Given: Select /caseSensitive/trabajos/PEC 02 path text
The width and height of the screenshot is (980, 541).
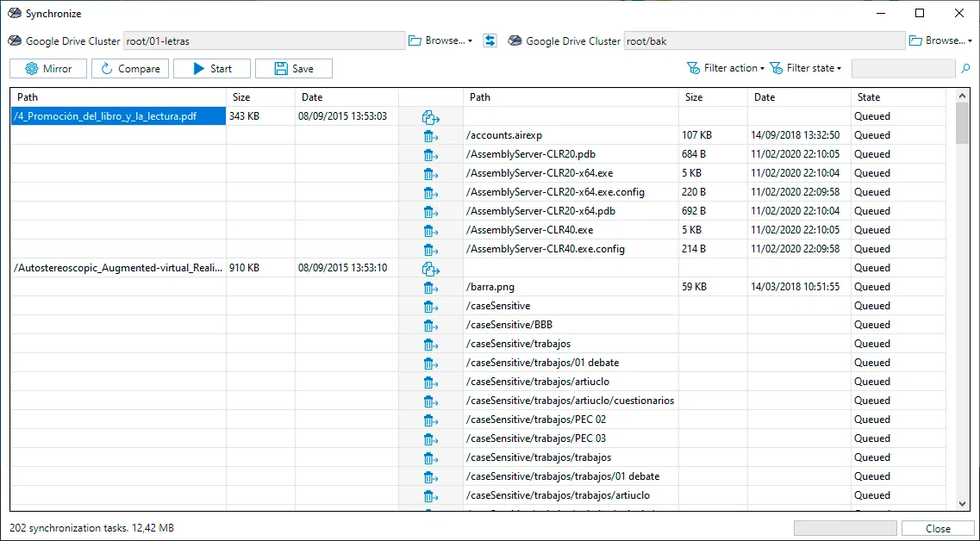Looking at the screenshot, I should click(535, 420).
